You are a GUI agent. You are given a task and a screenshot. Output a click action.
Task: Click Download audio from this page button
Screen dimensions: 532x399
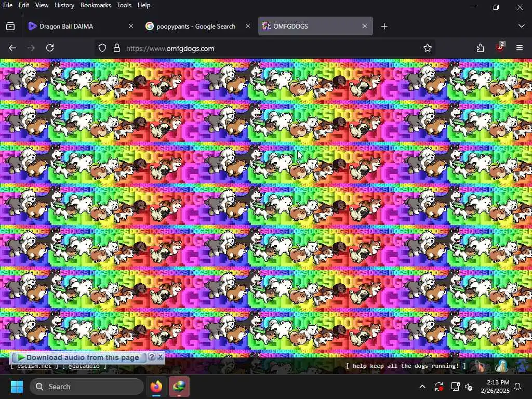click(78, 357)
